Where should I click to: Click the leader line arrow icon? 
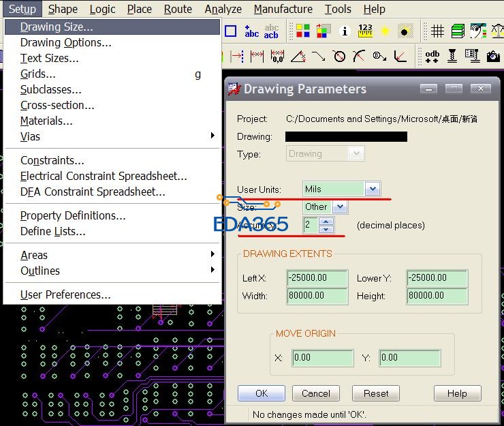(319, 57)
